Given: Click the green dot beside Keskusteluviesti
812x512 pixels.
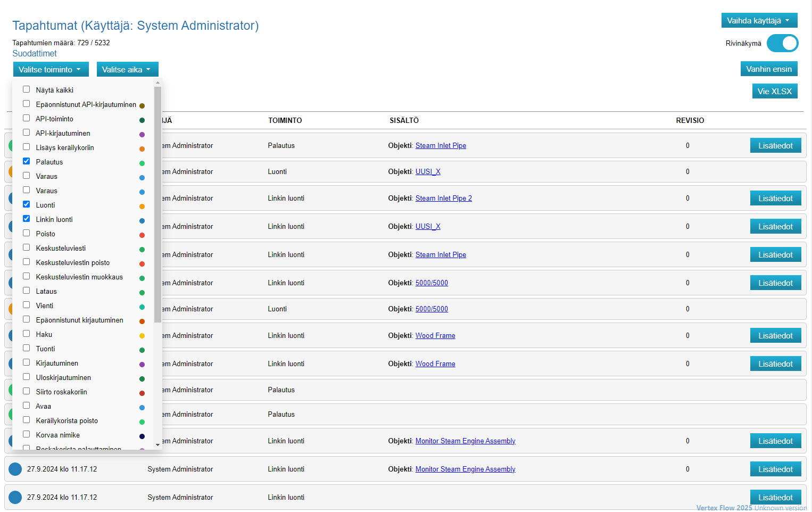Looking at the screenshot, I should coord(142,250).
